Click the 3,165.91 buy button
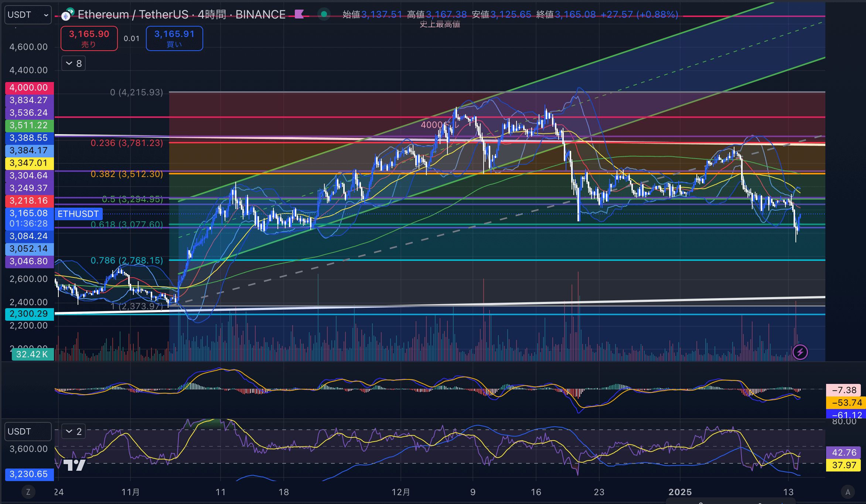866x504 pixels. [x=174, y=38]
